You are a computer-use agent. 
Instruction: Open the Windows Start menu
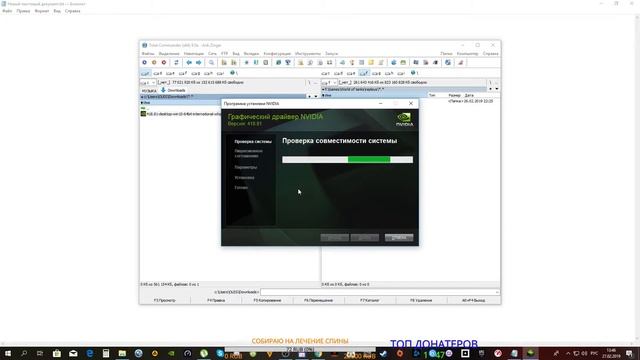[x=8, y=353]
